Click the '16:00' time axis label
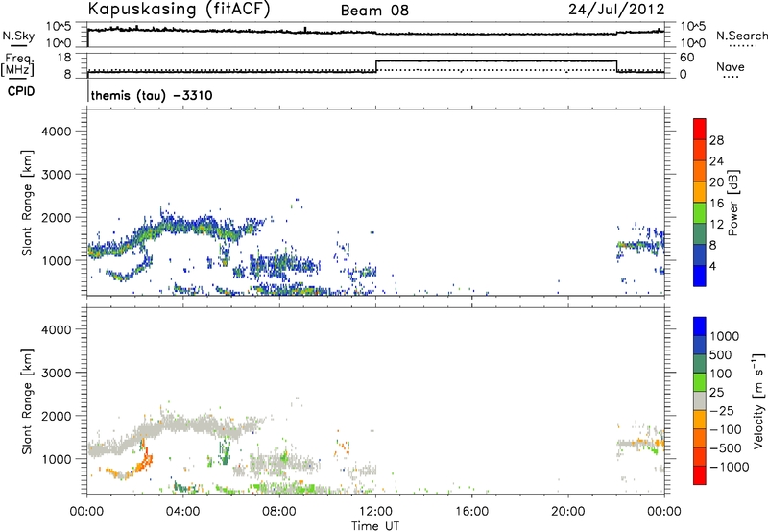768x532 pixels. (x=471, y=512)
